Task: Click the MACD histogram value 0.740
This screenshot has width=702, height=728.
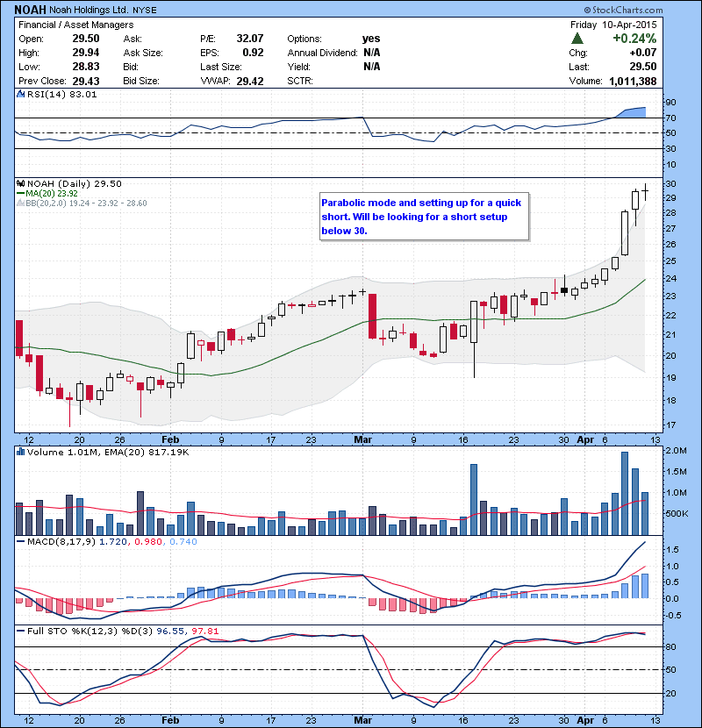Action: pyautogui.click(x=183, y=541)
